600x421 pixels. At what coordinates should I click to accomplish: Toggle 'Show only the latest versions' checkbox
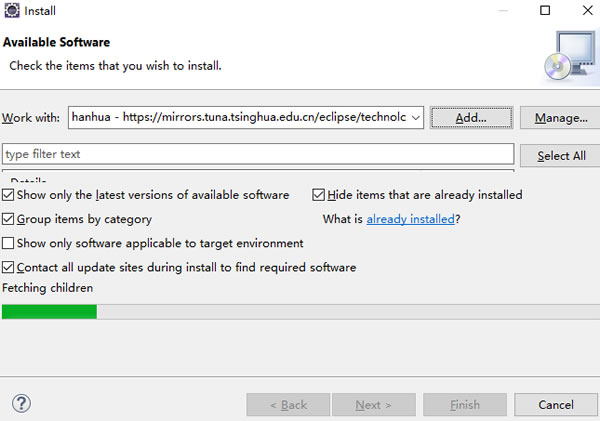(9, 195)
